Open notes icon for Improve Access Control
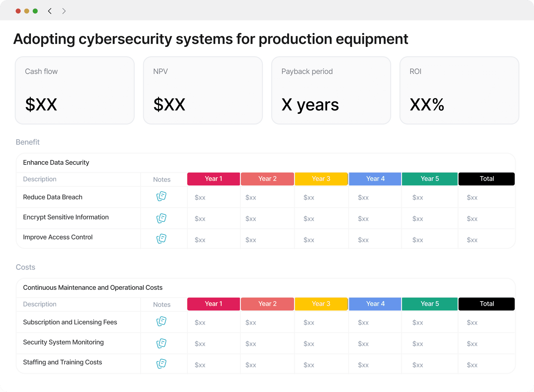 pyautogui.click(x=161, y=239)
